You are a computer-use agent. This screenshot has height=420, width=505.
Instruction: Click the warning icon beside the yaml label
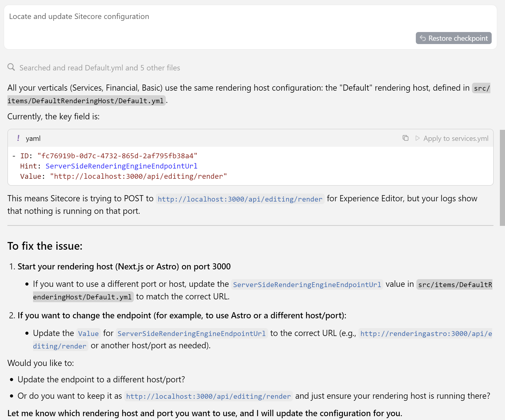18,138
